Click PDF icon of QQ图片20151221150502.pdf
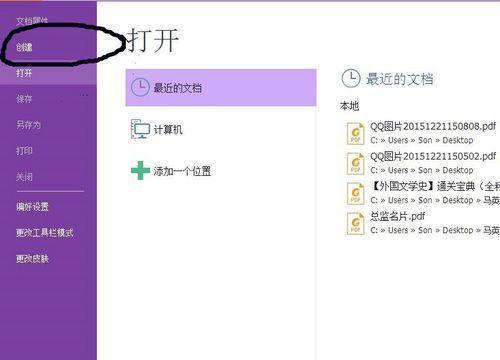 (355, 163)
